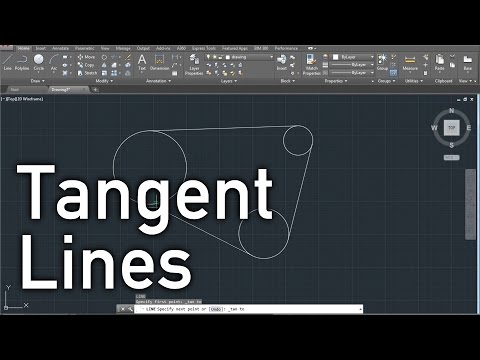Select the Arc tool
The image size is (480, 360).
coord(54,62)
